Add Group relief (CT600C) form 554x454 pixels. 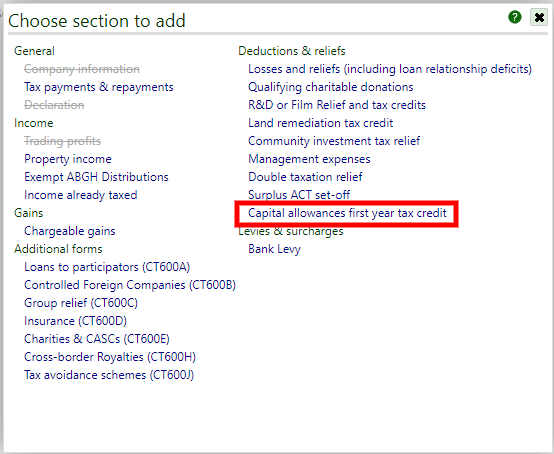point(81,303)
